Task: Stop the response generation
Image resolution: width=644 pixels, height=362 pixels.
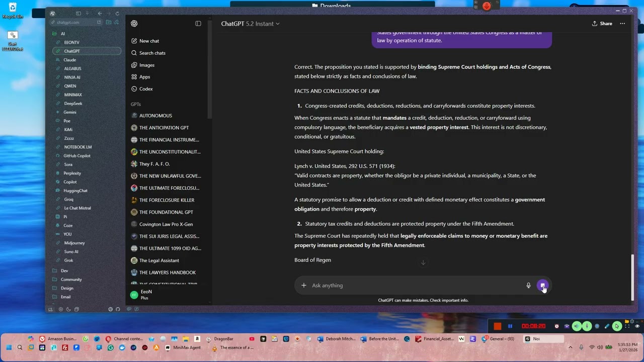Action: pos(542,286)
